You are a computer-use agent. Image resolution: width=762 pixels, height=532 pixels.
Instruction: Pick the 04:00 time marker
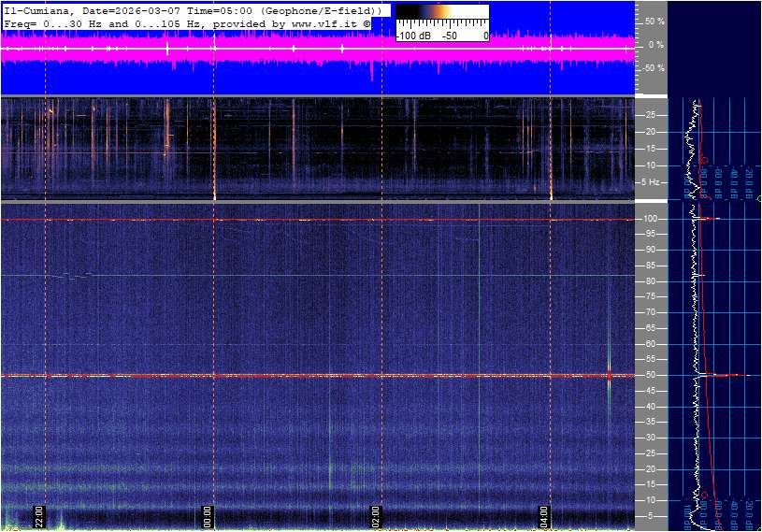(544, 516)
